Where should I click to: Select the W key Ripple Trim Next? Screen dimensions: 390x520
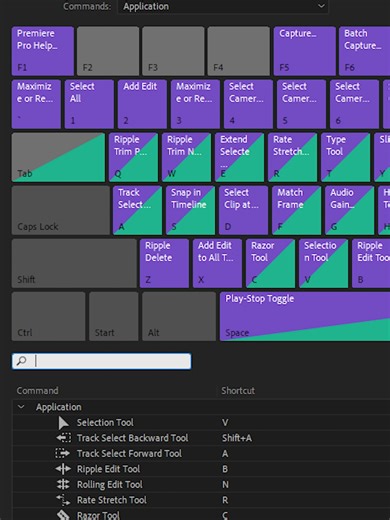pyautogui.click(x=186, y=157)
